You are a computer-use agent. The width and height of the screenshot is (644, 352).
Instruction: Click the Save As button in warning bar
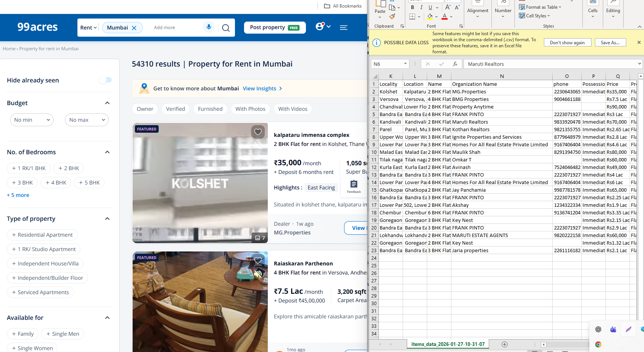point(610,43)
